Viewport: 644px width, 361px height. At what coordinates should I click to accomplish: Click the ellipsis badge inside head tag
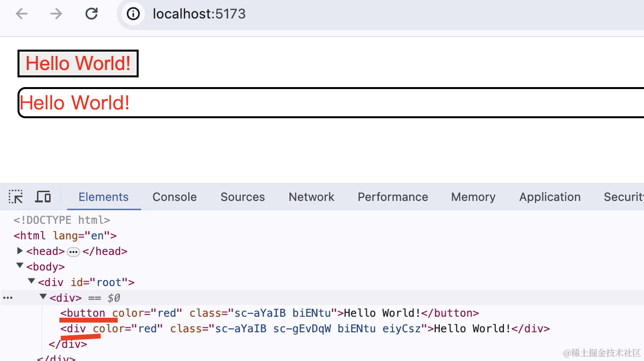point(73,252)
